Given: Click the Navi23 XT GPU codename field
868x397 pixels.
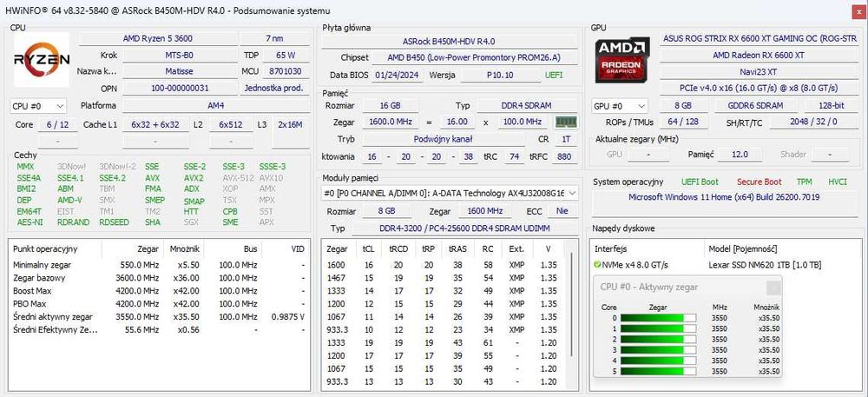Looking at the screenshot, I should point(758,71).
